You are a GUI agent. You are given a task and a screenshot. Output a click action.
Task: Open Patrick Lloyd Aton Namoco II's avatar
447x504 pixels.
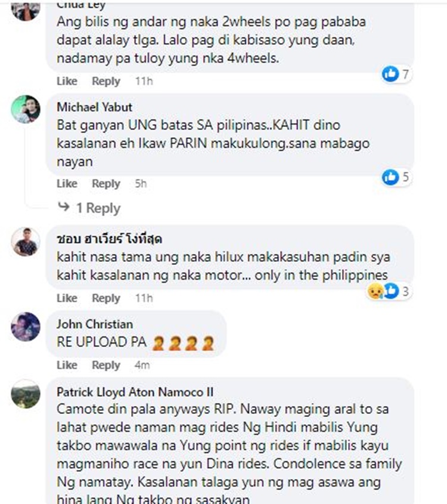click(26, 394)
